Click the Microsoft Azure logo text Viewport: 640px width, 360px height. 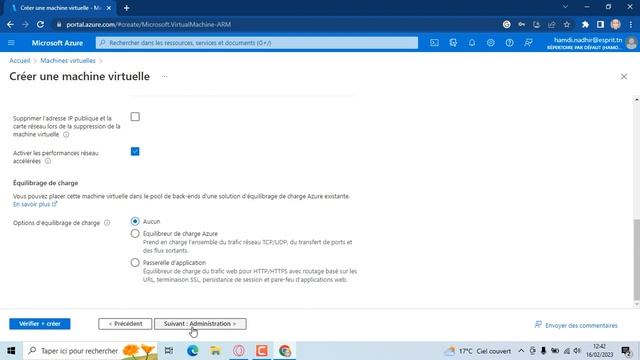(x=57, y=43)
